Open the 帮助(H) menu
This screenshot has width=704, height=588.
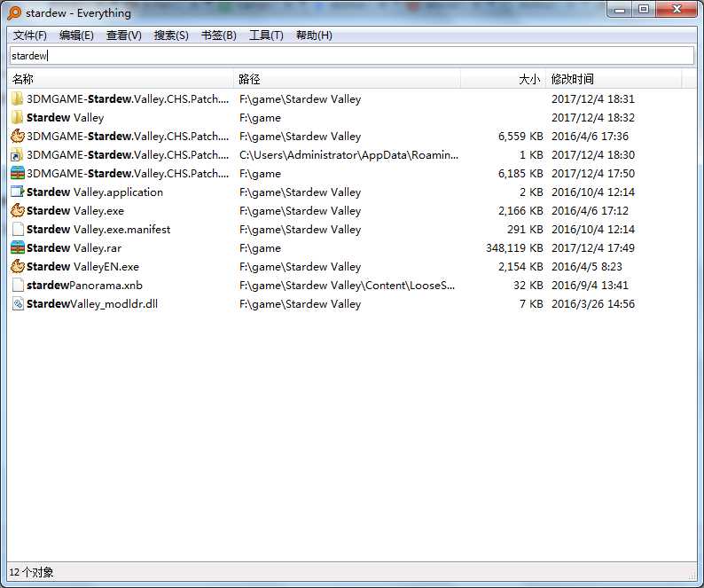pyautogui.click(x=314, y=35)
